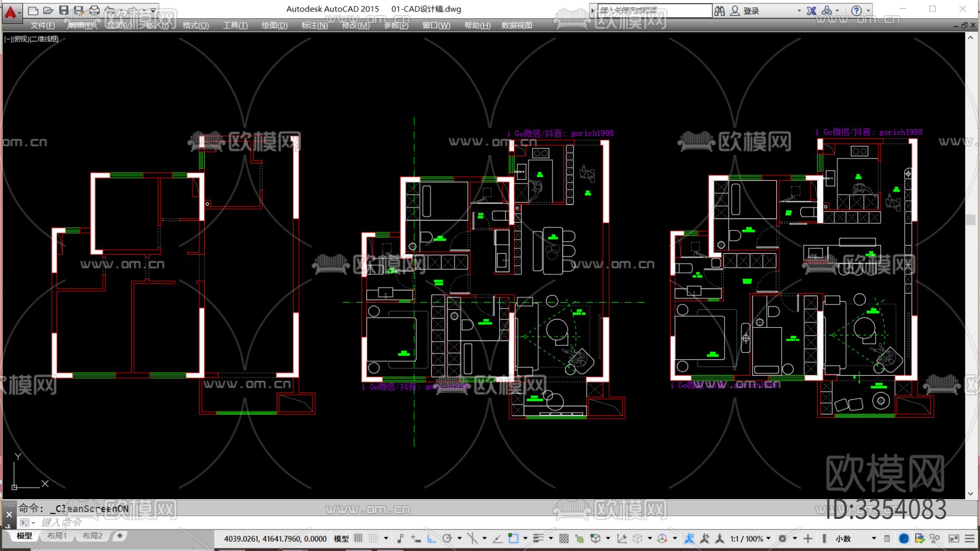
Task: Toggle object snap tracking icon
Action: coord(497,538)
